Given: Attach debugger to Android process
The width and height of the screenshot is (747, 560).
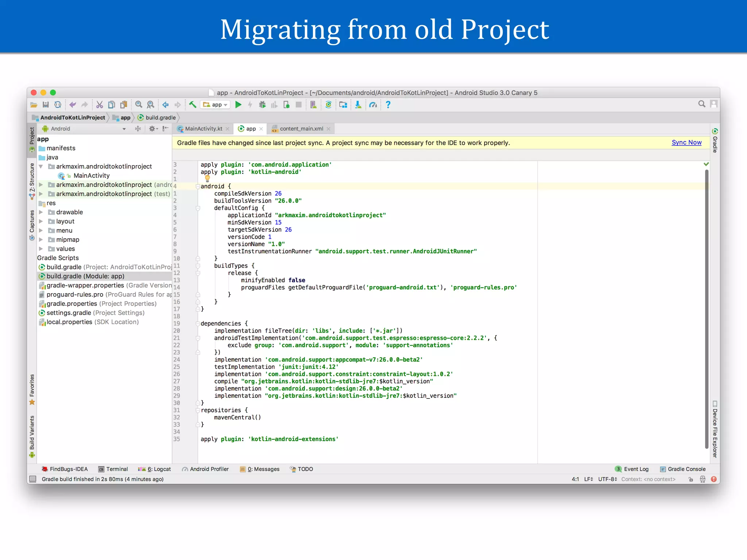Looking at the screenshot, I should coord(287,105).
